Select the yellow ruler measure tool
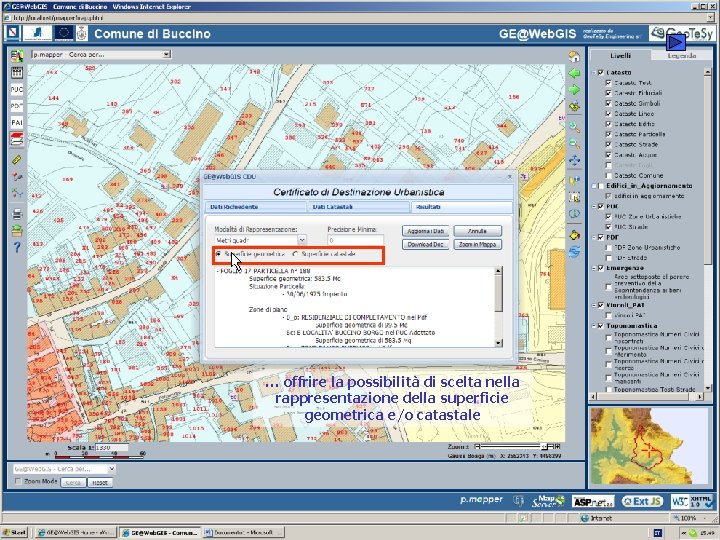 point(17,160)
